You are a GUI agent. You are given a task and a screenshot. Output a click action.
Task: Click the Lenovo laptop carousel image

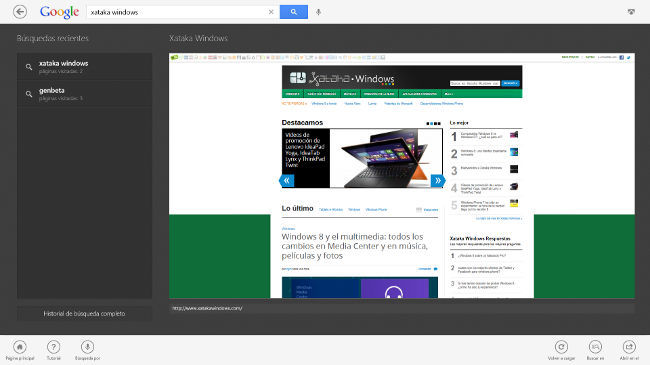click(x=386, y=158)
